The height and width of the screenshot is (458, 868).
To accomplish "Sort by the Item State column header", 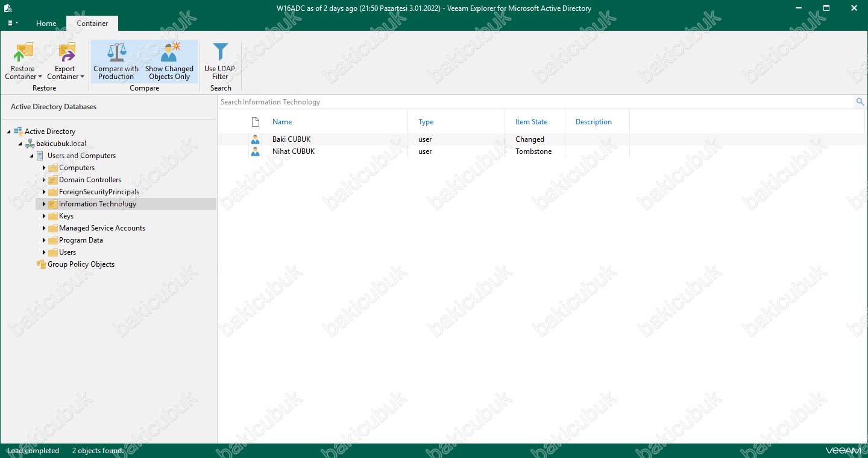I will [x=531, y=122].
